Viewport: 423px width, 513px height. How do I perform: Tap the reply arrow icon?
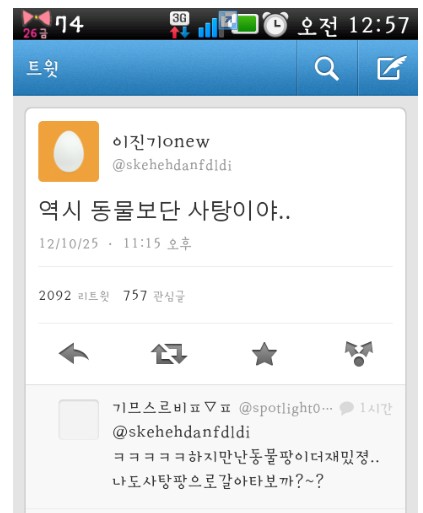[x=74, y=354]
